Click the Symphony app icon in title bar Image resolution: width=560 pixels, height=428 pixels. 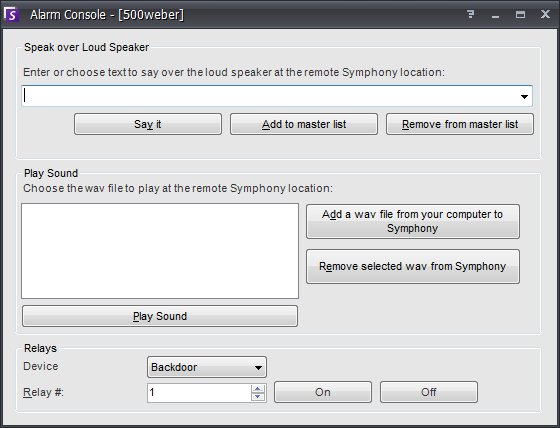[11, 15]
